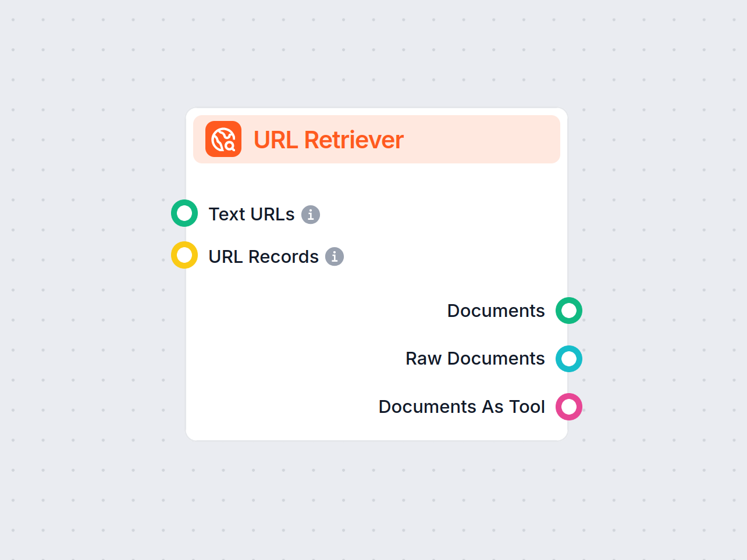This screenshot has height=560, width=747.
Task: Click the Documents output label
Action: 496,311
